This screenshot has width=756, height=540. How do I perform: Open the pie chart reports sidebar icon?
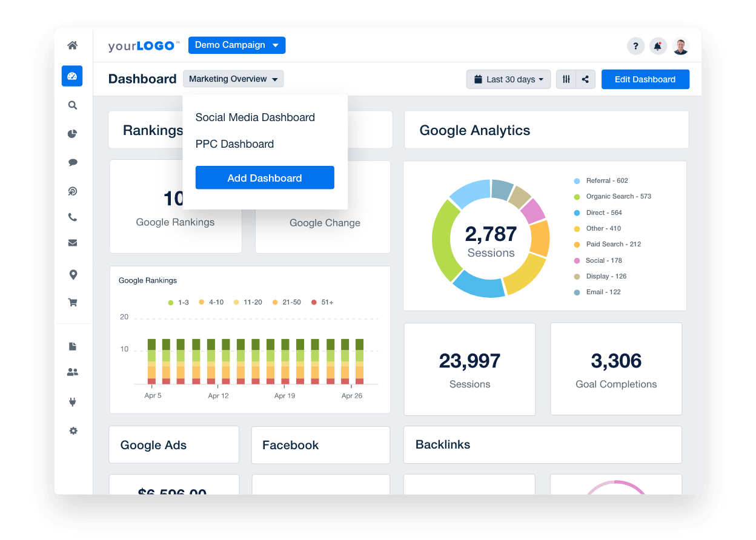(72, 133)
